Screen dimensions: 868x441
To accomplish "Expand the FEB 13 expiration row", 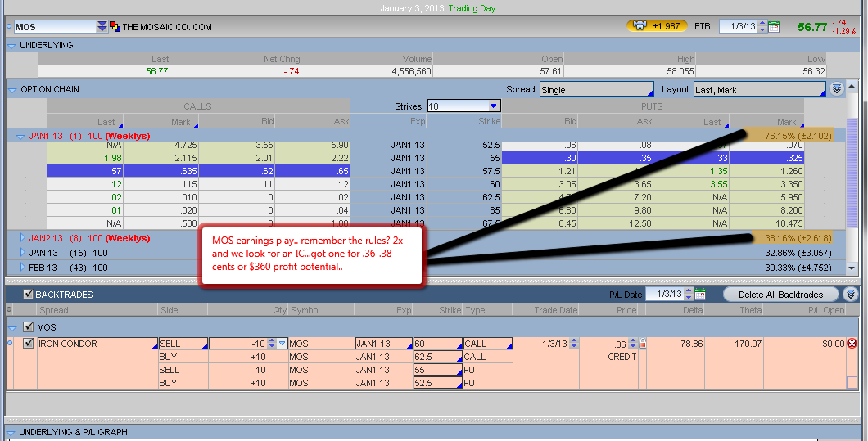I will click(x=22, y=268).
